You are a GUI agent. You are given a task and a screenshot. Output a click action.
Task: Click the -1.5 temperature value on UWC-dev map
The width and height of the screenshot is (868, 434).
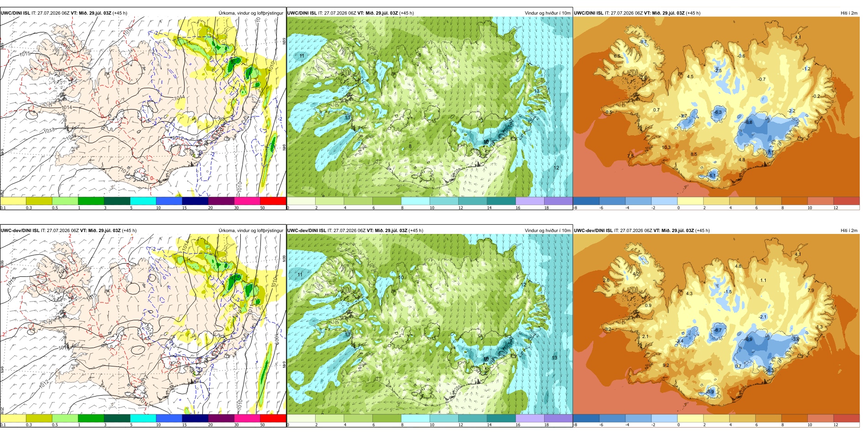pos(728,291)
